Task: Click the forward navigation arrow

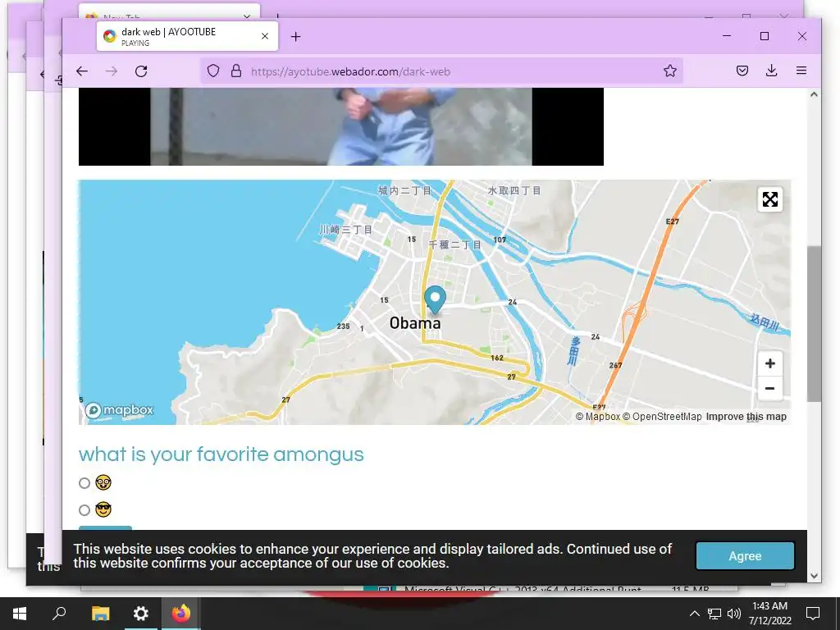Action: point(112,71)
